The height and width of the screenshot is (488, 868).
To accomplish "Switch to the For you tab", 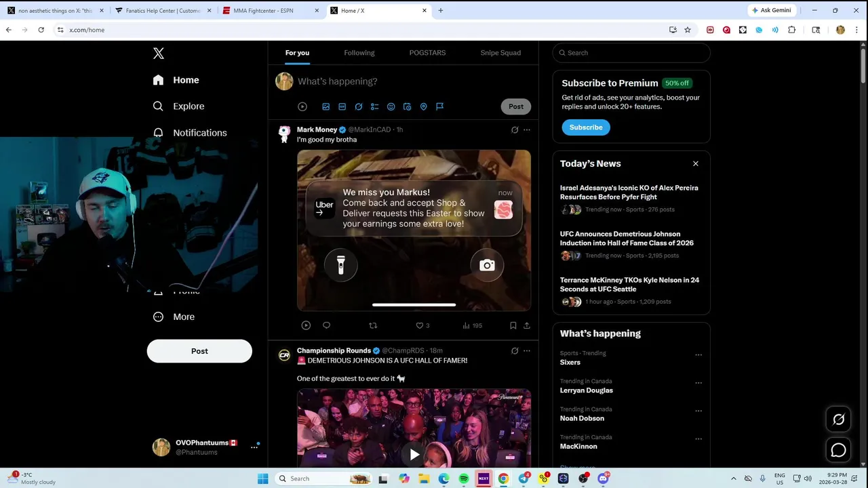I will 297,53.
